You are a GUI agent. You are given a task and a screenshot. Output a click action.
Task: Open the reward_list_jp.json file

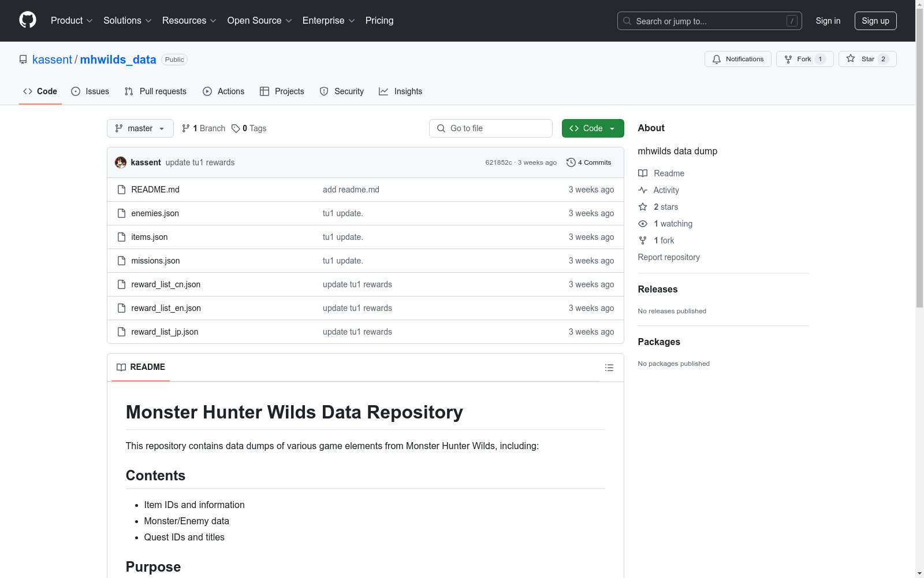165,332
